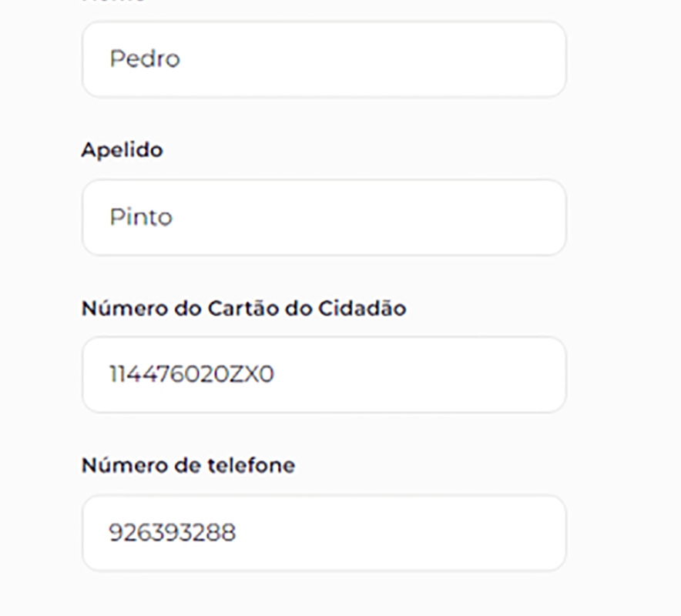The height and width of the screenshot is (616, 681).
Task: Click on the "Pedro" text
Action: pyautogui.click(x=145, y=59)
